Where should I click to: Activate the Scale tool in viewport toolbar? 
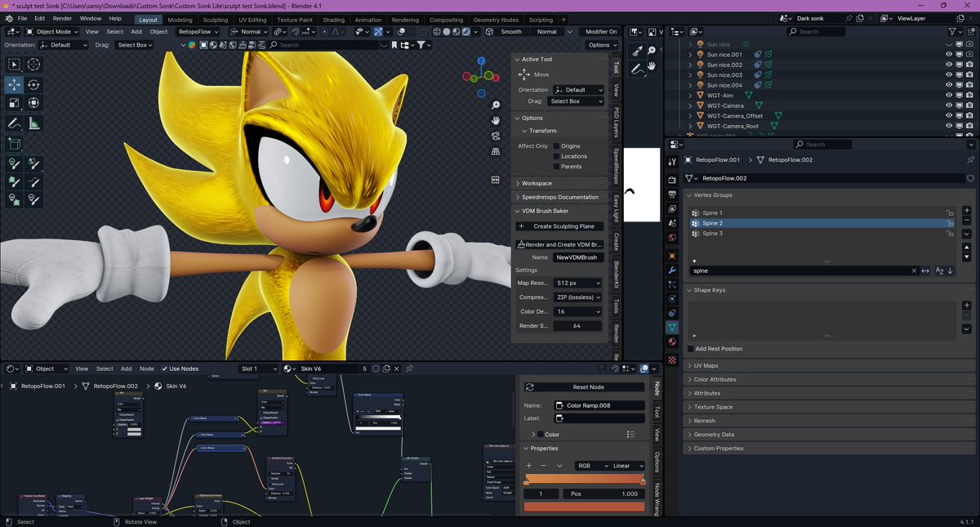tap(14, 103)
